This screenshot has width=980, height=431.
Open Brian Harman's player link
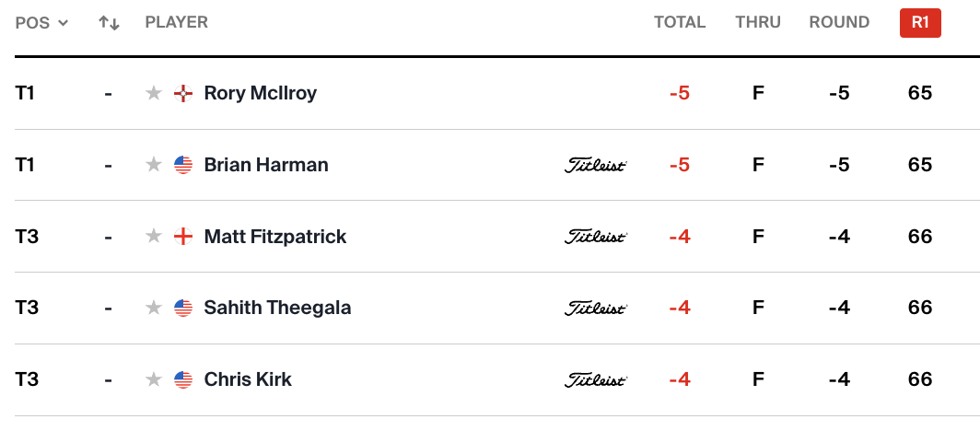click(x=266, y=165)
